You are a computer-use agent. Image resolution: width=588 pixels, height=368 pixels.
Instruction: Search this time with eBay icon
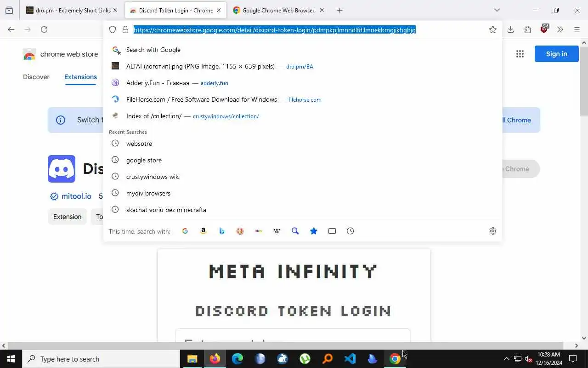[x=259, y=231]
